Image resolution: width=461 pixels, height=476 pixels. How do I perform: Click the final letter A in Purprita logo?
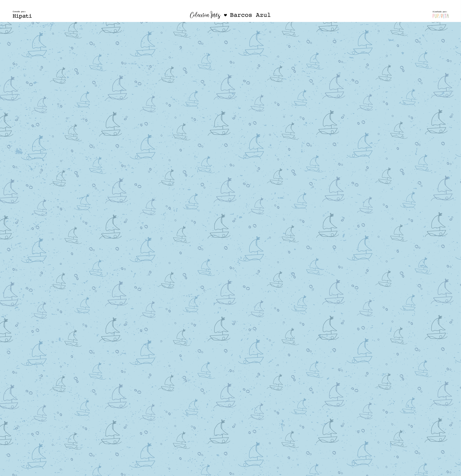click(447, 16)
